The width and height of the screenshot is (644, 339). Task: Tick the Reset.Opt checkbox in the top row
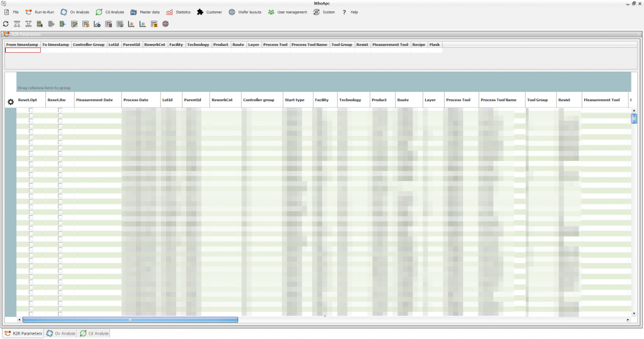pyautogui.click(x=31, y=110)
